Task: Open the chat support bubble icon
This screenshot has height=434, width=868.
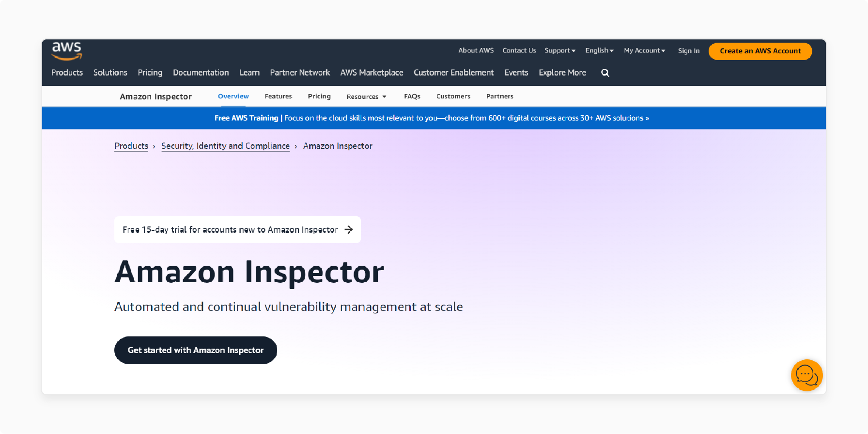Action: click(806, 375)
